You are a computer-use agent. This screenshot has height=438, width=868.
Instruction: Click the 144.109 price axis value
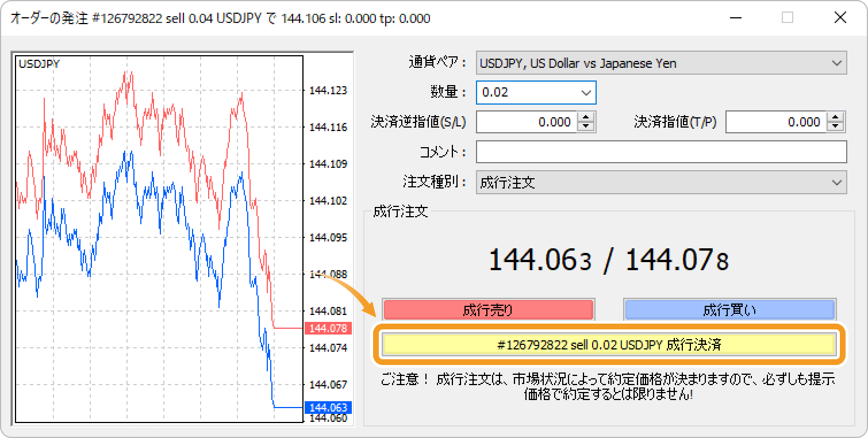coord(328,164)
